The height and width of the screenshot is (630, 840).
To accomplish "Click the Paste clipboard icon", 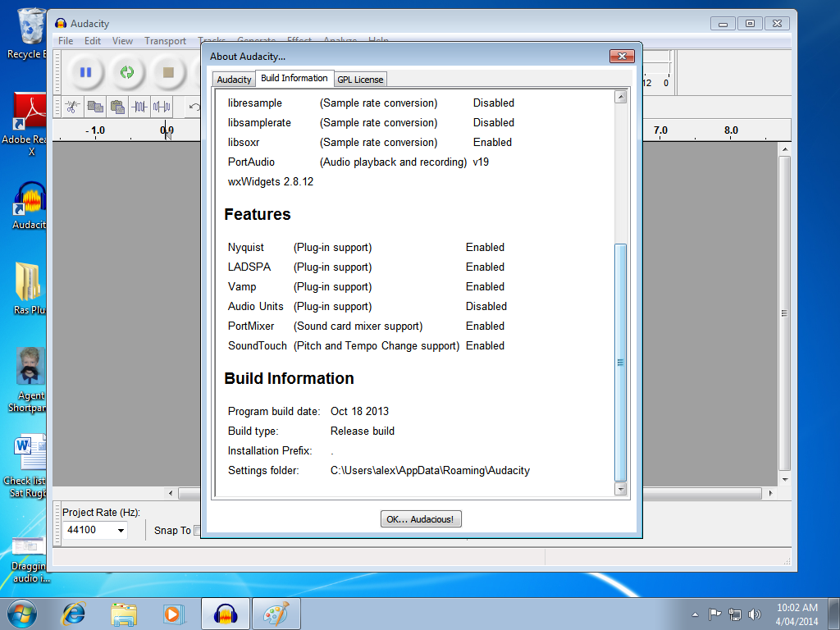I will 117,107.
